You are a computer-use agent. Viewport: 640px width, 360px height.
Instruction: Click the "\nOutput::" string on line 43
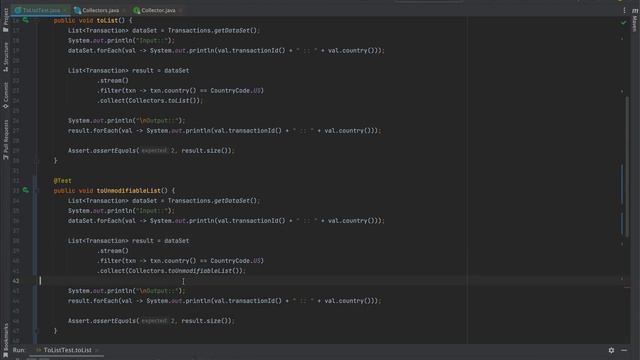tap(158, 291)
